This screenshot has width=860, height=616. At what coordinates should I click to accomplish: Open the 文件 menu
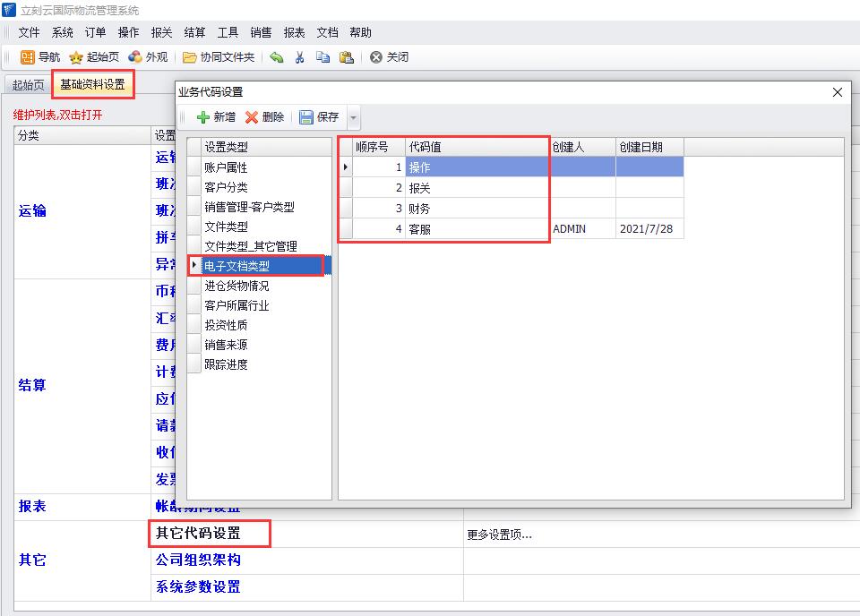(30, 32)
